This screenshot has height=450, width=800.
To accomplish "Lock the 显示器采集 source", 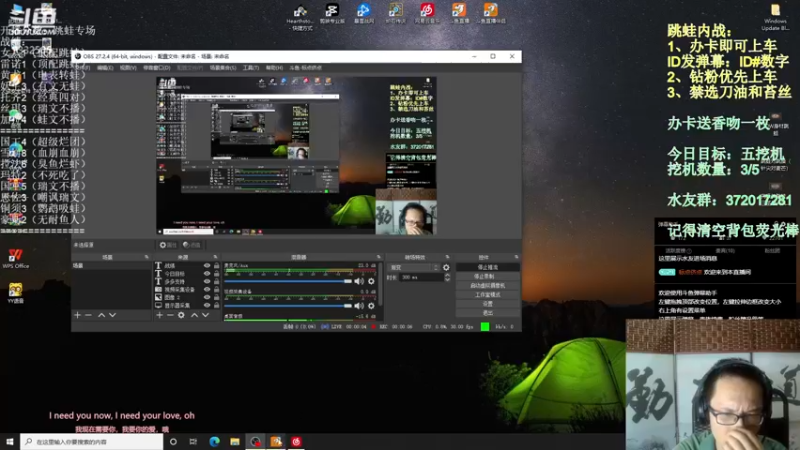I will (x=216, y=305).
